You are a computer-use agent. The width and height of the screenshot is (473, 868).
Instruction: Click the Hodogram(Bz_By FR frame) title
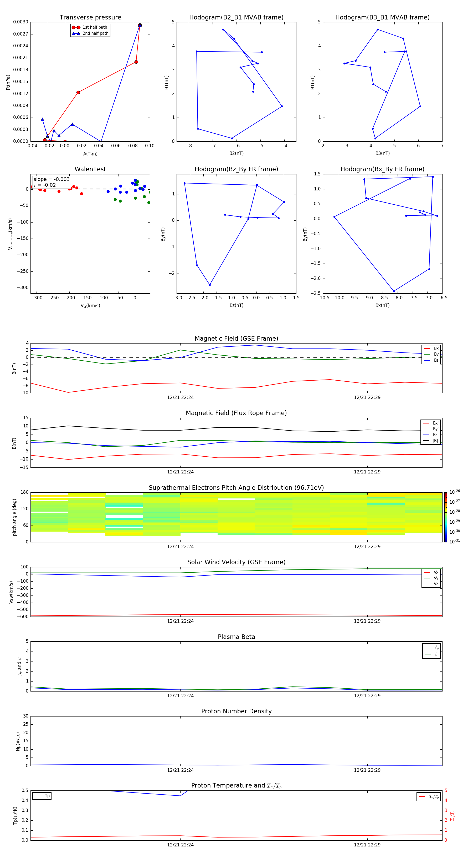(236, 169)
